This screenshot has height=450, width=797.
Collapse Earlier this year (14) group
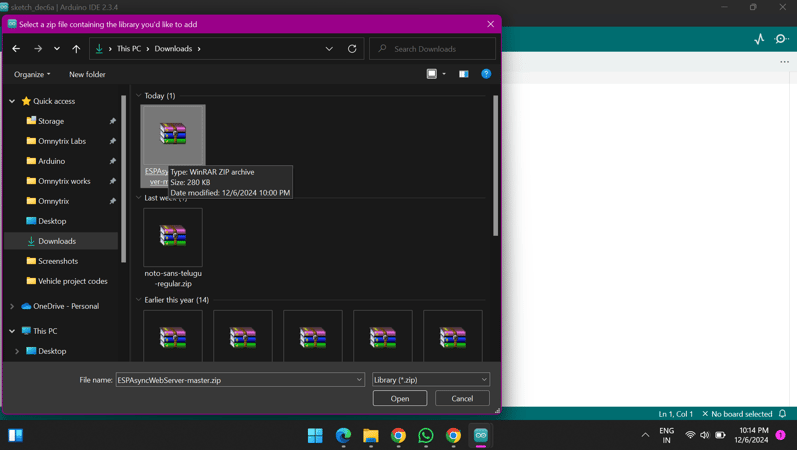pos(138,300)
